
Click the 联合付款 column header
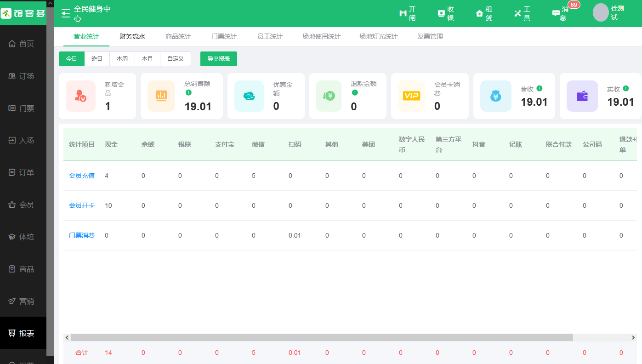click(x=559, y=144)
